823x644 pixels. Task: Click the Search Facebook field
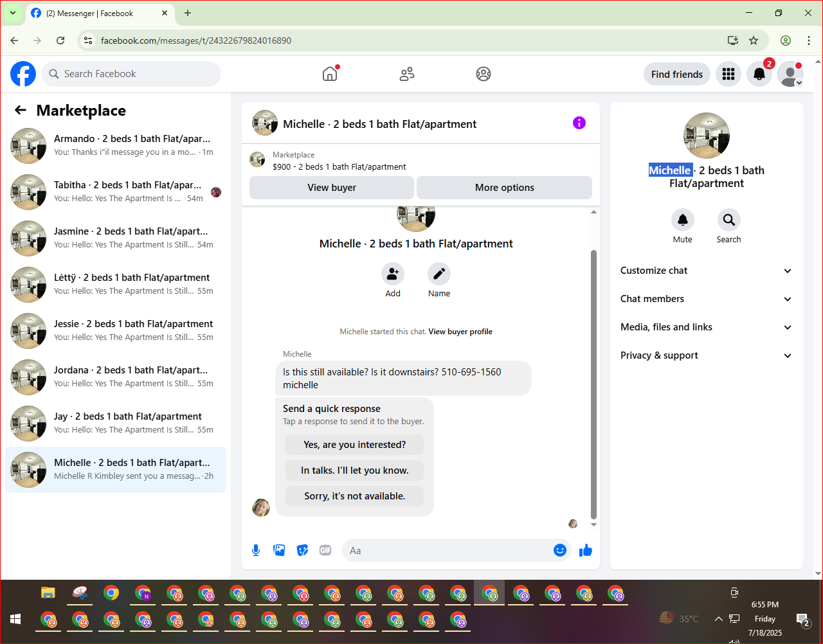click(x=131, y=74)
